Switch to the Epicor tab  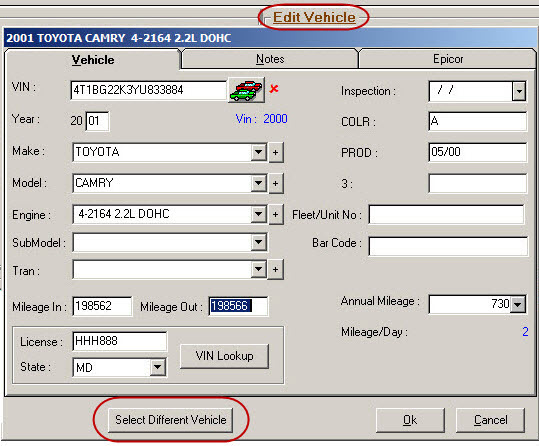point(448,59)
